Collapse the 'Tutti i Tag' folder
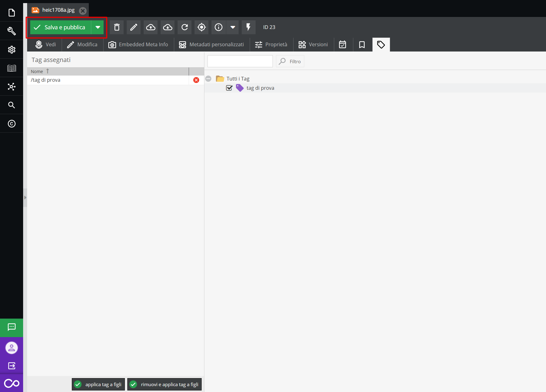This screenshot has width=546, height=392. 208,79
